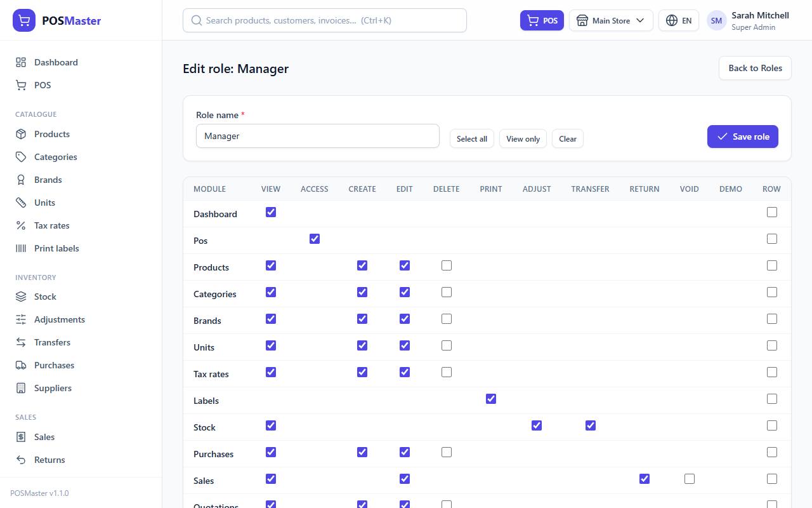Enable Void permission for Sales
Image resolution: width=812 pixels, height=508 pixels.
click(x=690, y=479)
